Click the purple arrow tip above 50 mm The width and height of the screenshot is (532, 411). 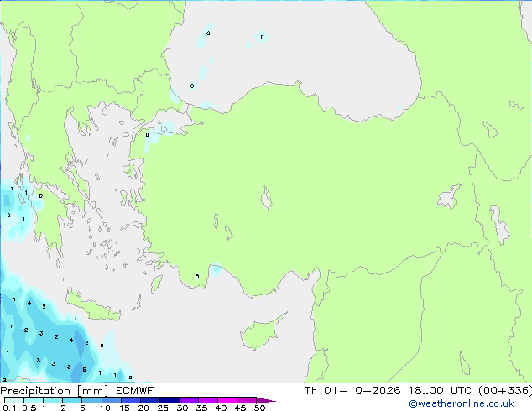coord(266,400)
